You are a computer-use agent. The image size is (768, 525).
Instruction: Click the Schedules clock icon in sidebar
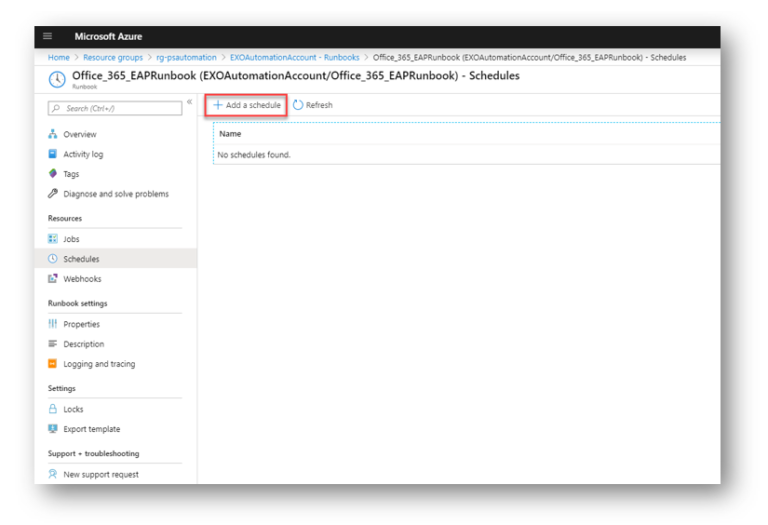click(52, 259)
